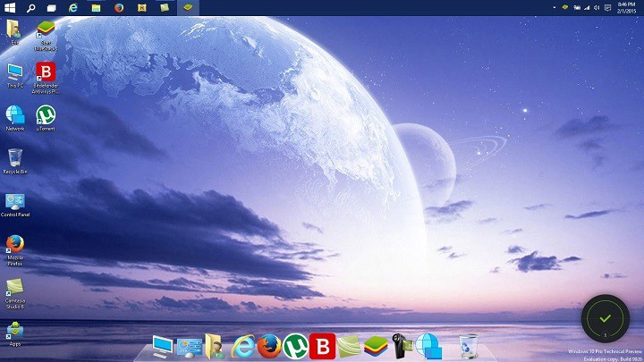
Task: Select This PC desktop icon
Action: [x=15, y=75]
